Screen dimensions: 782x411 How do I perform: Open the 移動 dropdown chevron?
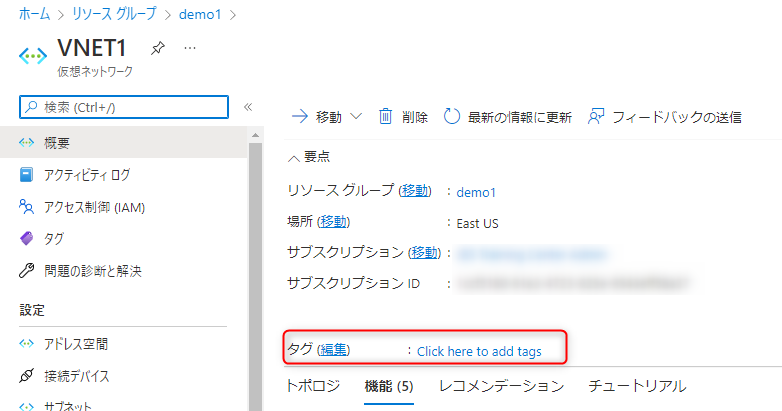click(356, 116)
